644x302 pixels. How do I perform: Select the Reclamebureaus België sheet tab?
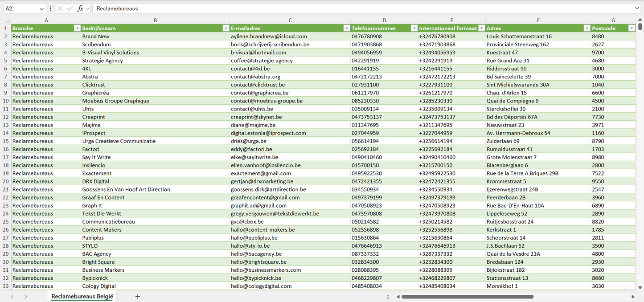click(x=82, y=297)
